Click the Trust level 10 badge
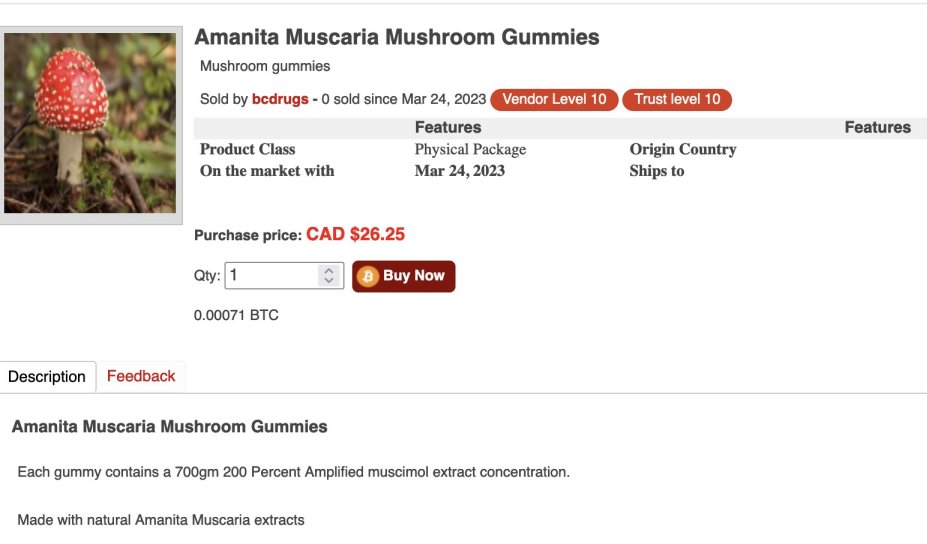 (x=677, y=99)
